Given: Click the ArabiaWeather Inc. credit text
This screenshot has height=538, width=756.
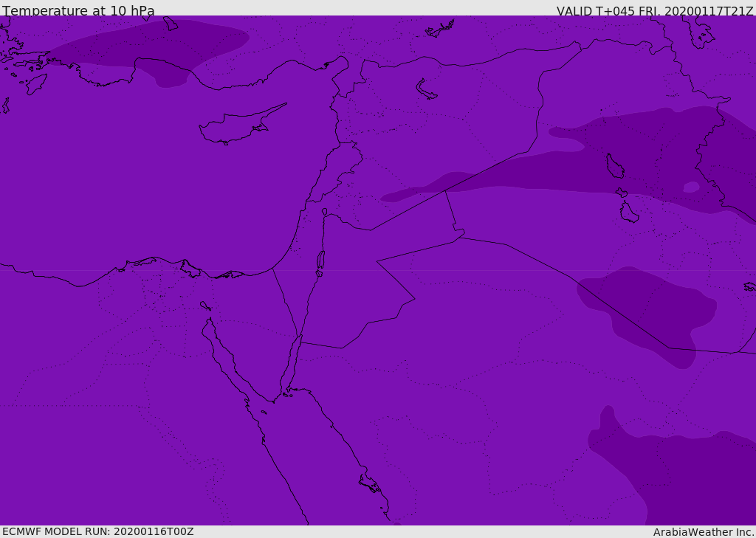Looking at the screenshot, I should pos(703,532).
